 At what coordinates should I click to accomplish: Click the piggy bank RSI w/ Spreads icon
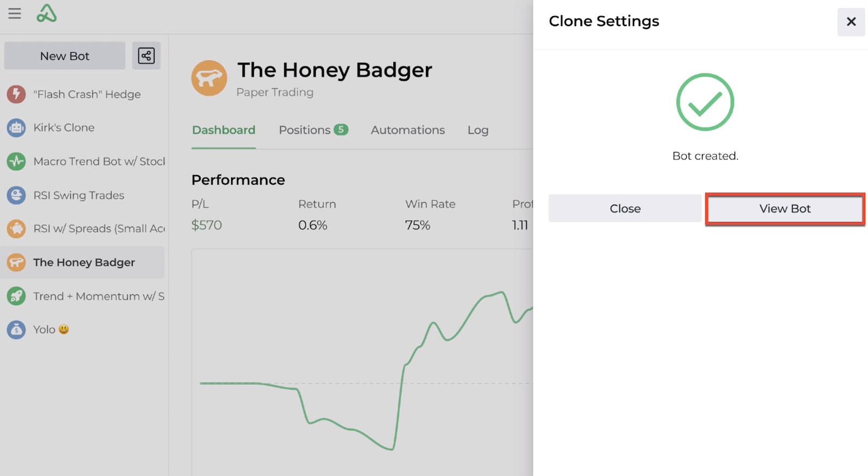(16, 229)
